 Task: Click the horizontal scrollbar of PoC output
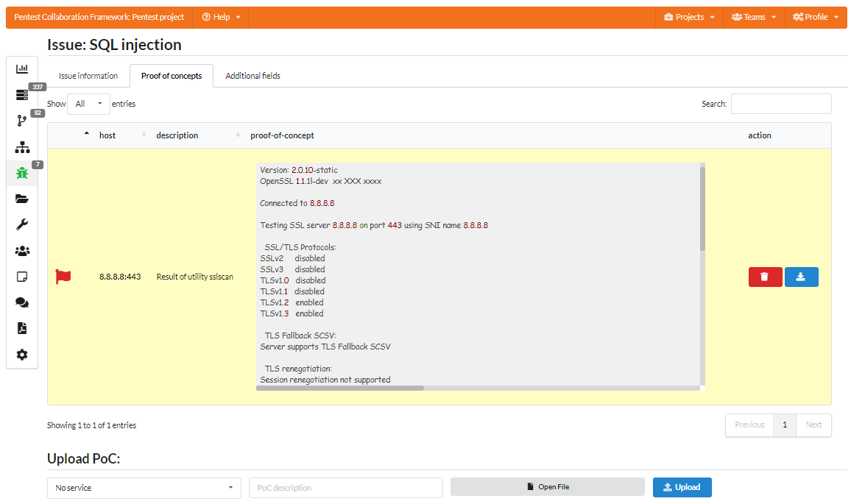(x=340, y=388)
